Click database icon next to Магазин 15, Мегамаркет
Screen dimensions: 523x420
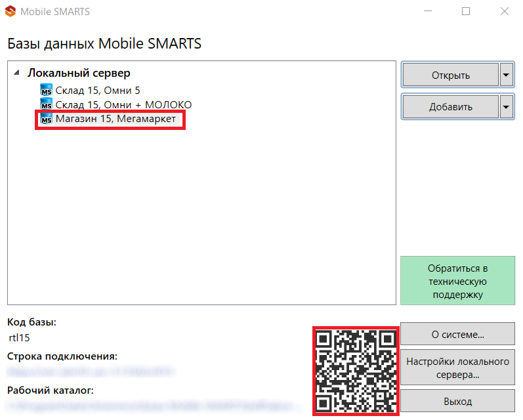(x=47, y=119)
